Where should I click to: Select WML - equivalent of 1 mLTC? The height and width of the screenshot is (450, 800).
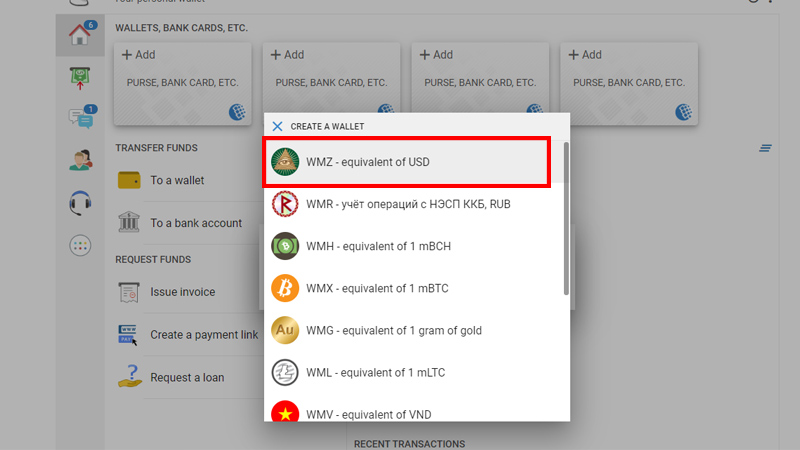[413, 372]
